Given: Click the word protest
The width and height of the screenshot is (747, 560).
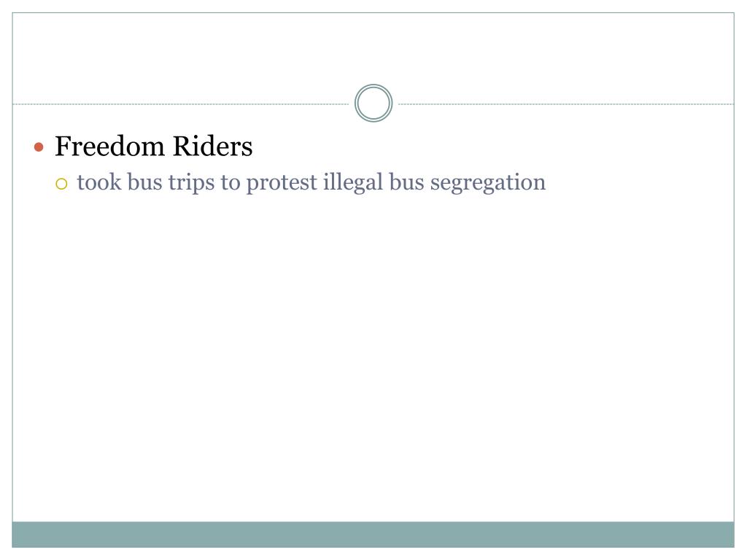Looking at the screenshot, I should 282,184.
